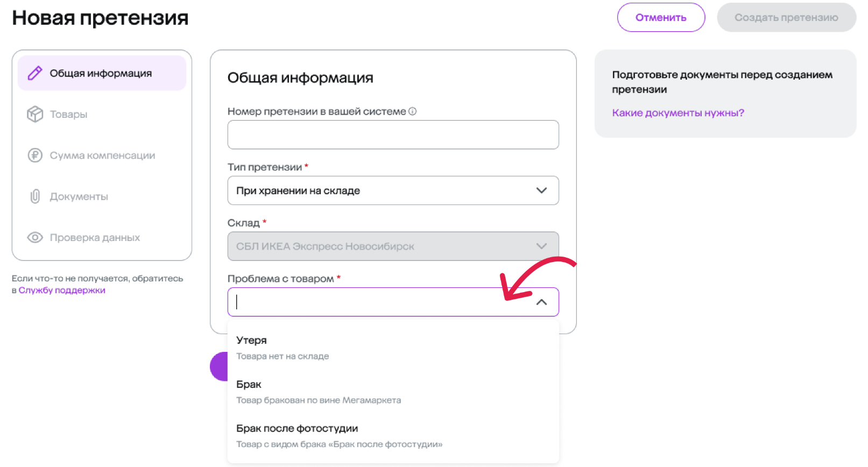Go to the Товары sidebar step
This screenshot has width=868, height=467.
pos(68,114)
